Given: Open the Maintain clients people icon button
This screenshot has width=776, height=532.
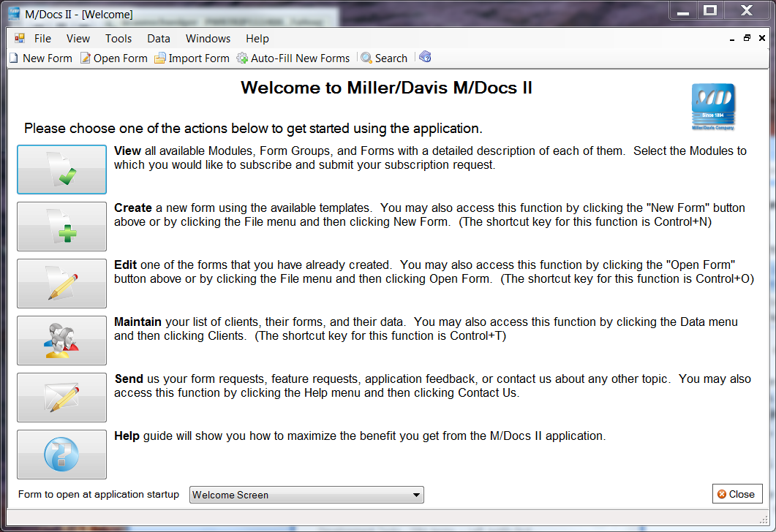Looking at the screenshot, I should (62, 340).
